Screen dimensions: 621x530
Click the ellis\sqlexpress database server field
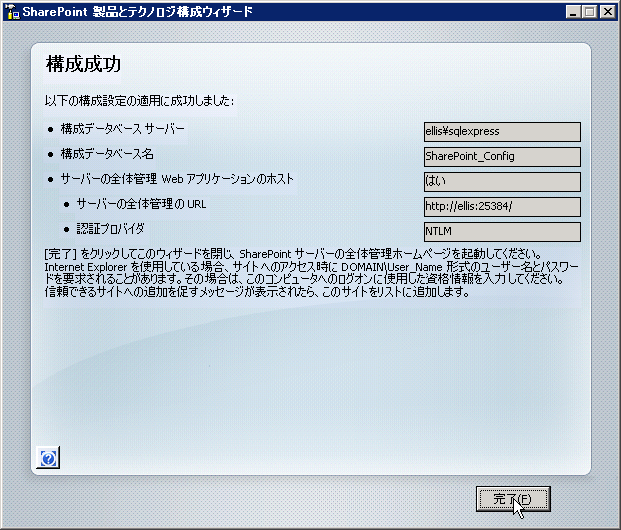(x=502, y=131)
